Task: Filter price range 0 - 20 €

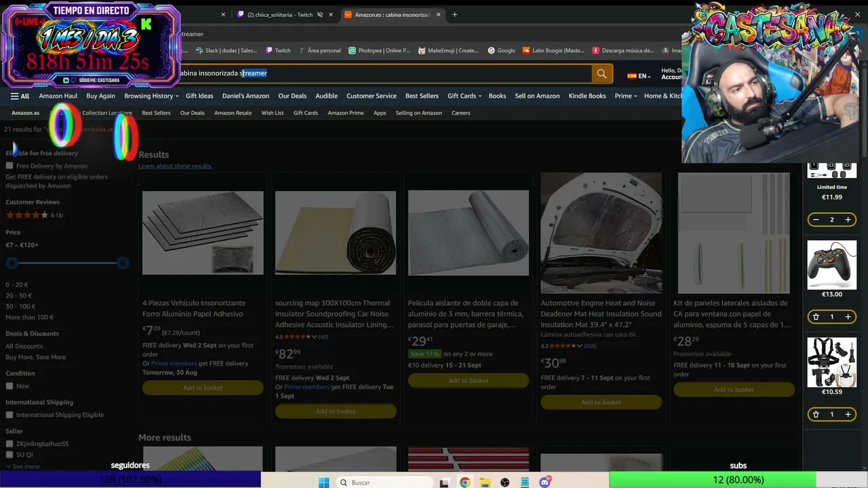Action: coord(17,285)
